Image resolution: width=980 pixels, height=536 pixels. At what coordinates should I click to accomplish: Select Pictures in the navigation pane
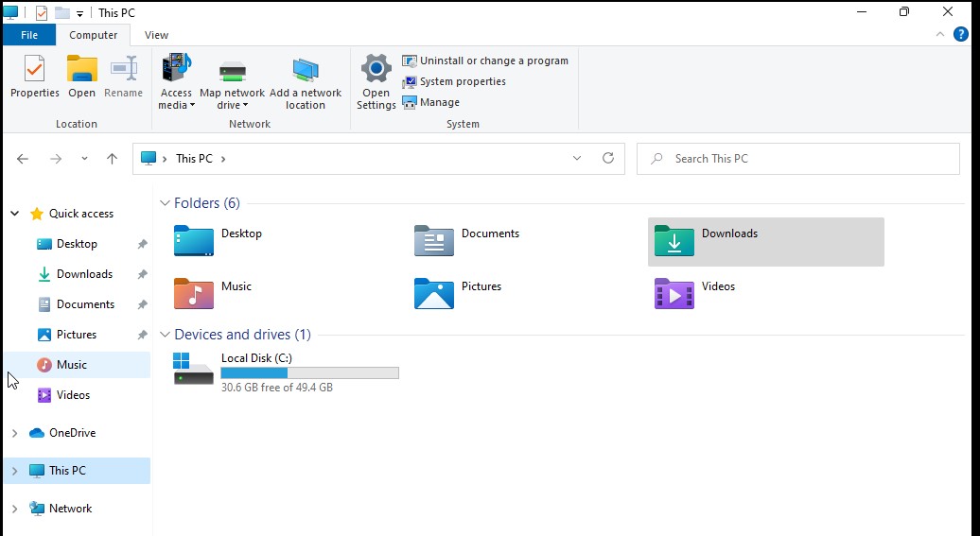tap(77, 335)
